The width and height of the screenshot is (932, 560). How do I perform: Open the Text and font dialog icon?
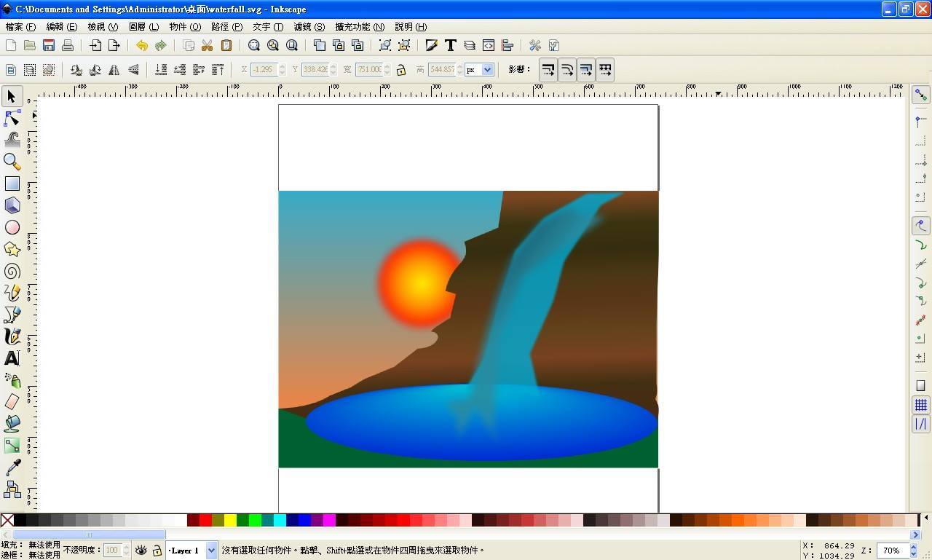(451, 45)
